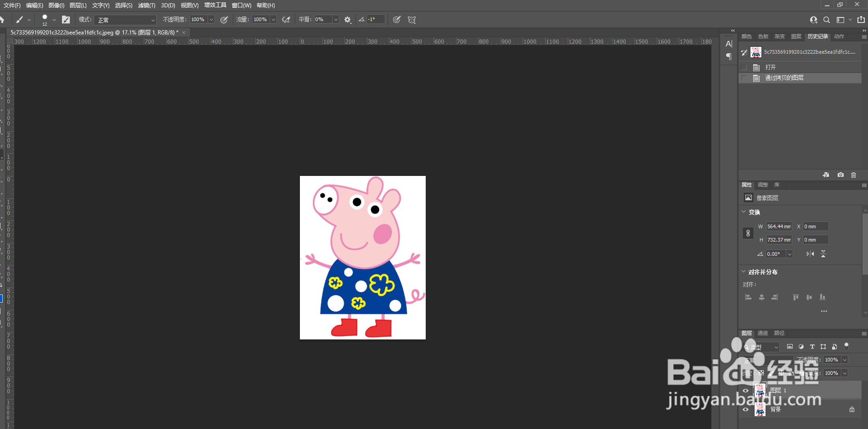Viewport: 868px width, 429px height.
Task: Delete current history state trash icon
Action: coord(854,175)
